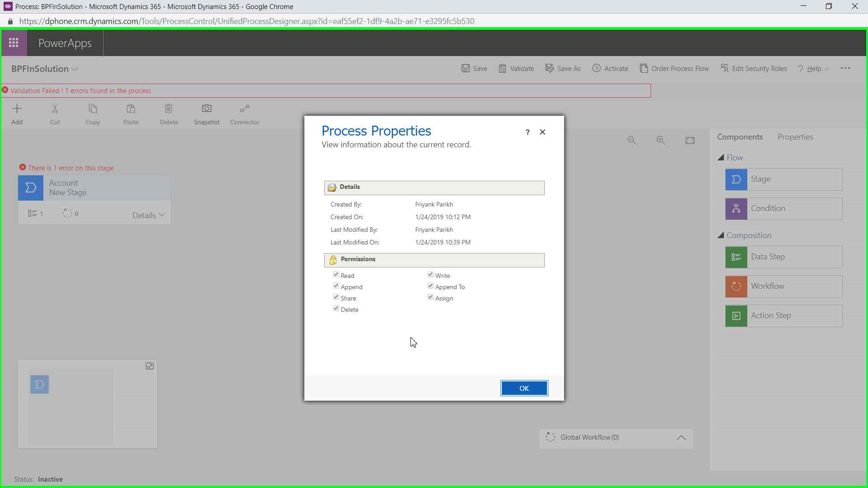The height and width of the screenshot is (488, 868).
Task: Toggle the Read permission checkbox
Action: click(x=336, y=275)
